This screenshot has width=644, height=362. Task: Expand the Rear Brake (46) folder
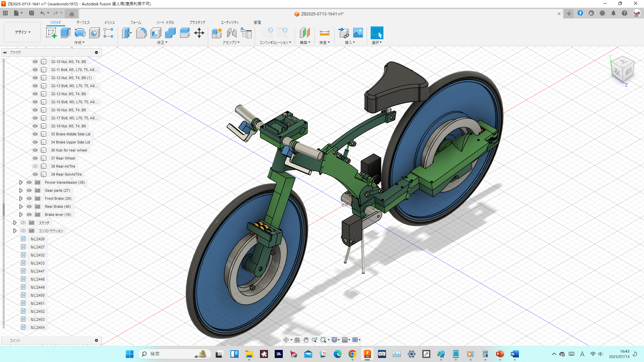(21, 206)
